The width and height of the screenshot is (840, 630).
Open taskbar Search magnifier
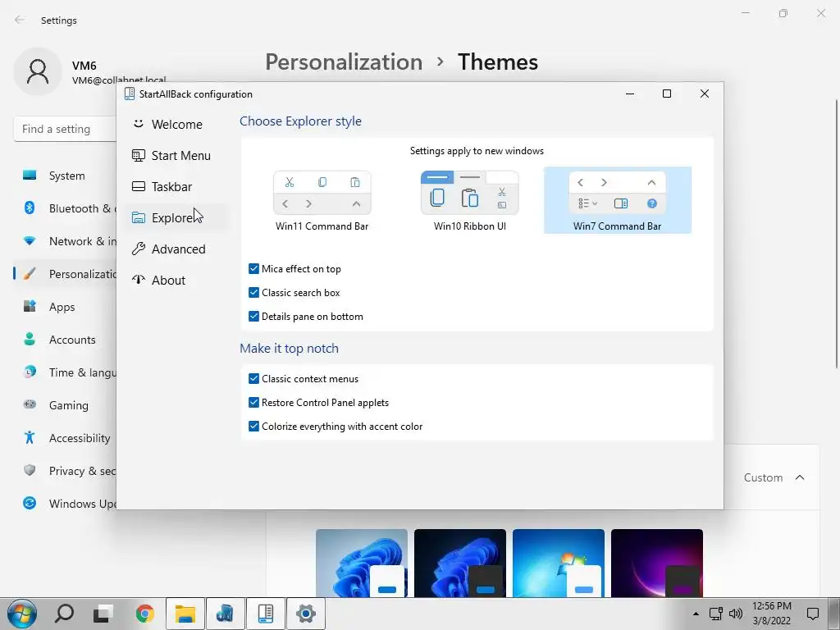point(64,614)
